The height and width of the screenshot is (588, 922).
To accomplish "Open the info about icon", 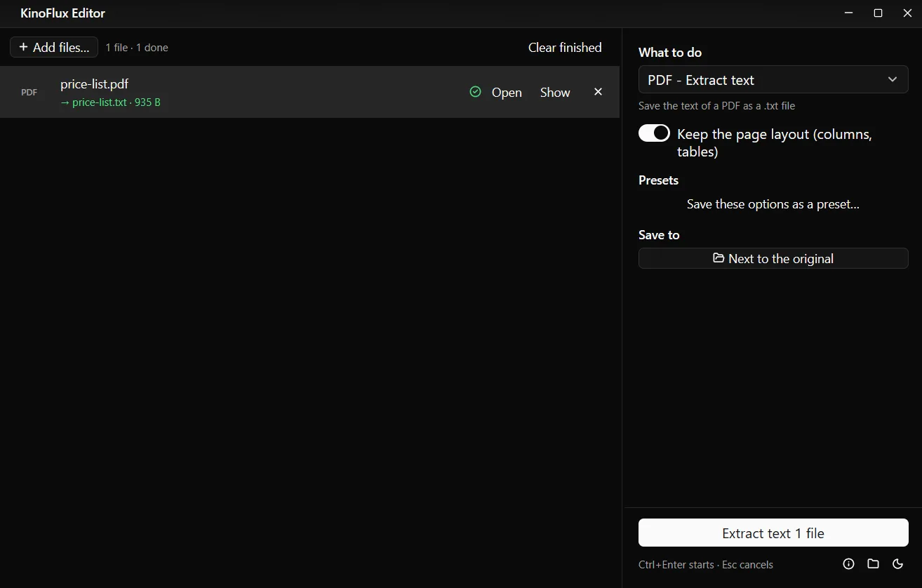I will click(848, 564).
